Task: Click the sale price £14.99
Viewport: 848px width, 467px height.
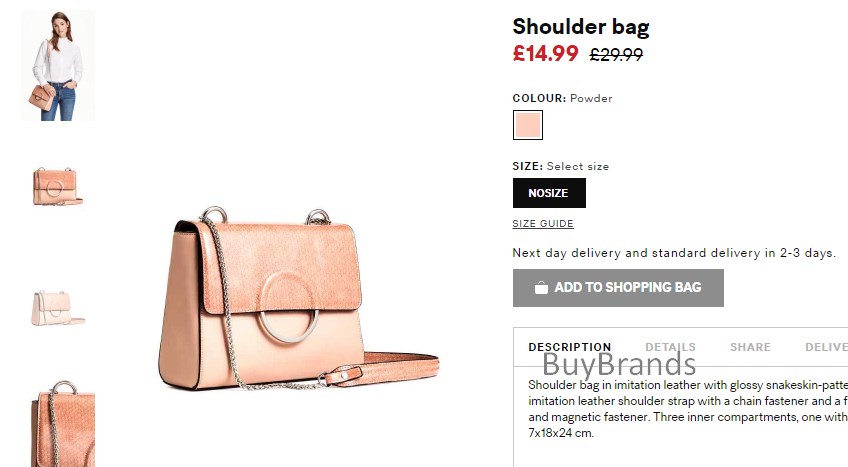Action: coord(546,54)
